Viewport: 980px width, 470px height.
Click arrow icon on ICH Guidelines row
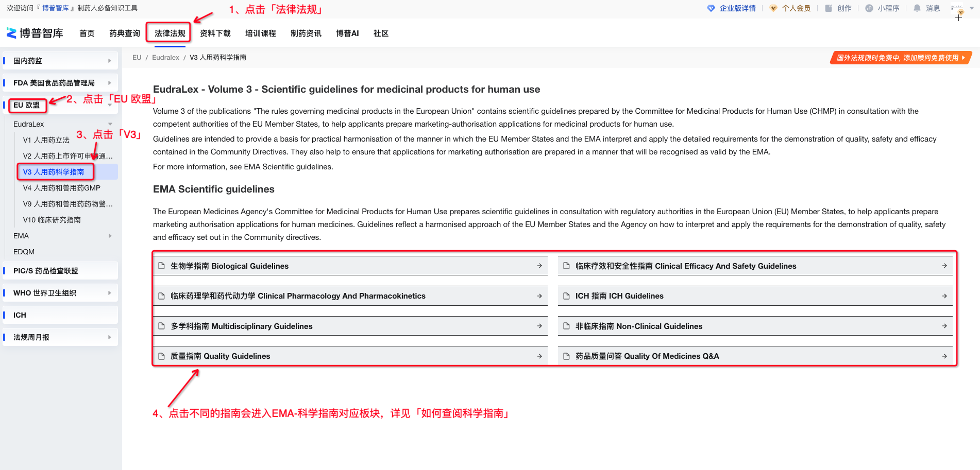[944, 296]
